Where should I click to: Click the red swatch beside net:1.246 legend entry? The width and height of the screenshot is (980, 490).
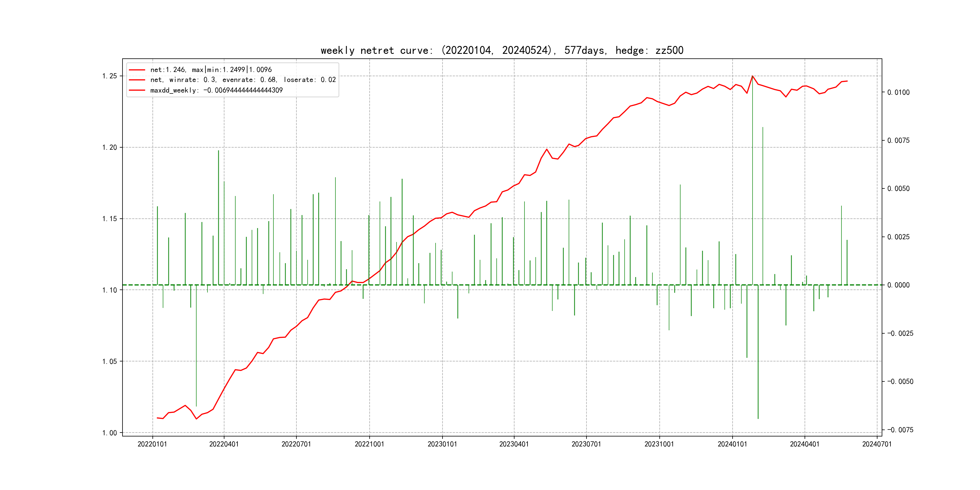tap(137, 70)
